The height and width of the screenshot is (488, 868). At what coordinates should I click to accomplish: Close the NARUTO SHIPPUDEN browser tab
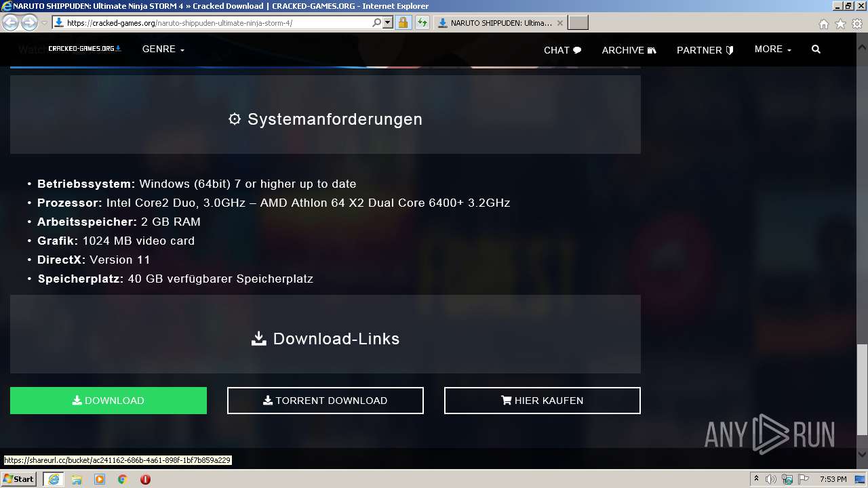pos(559,23)
